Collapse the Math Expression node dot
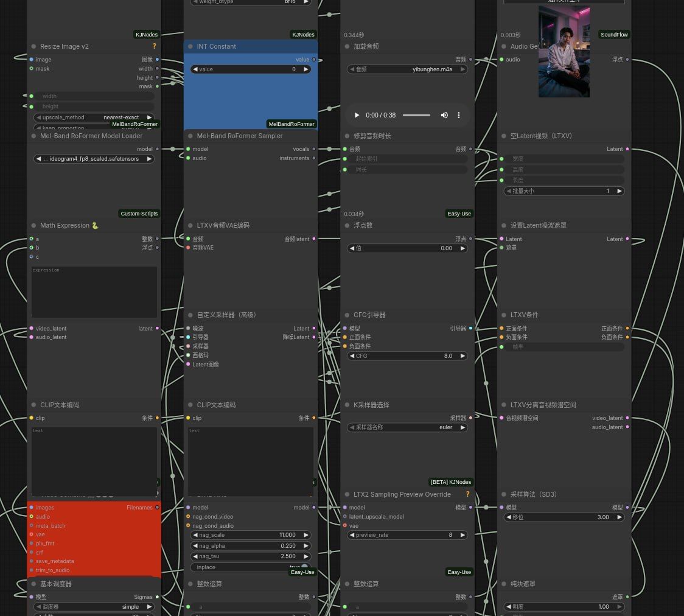Viewport: 684px width, 616px height. tap(33, 226)
